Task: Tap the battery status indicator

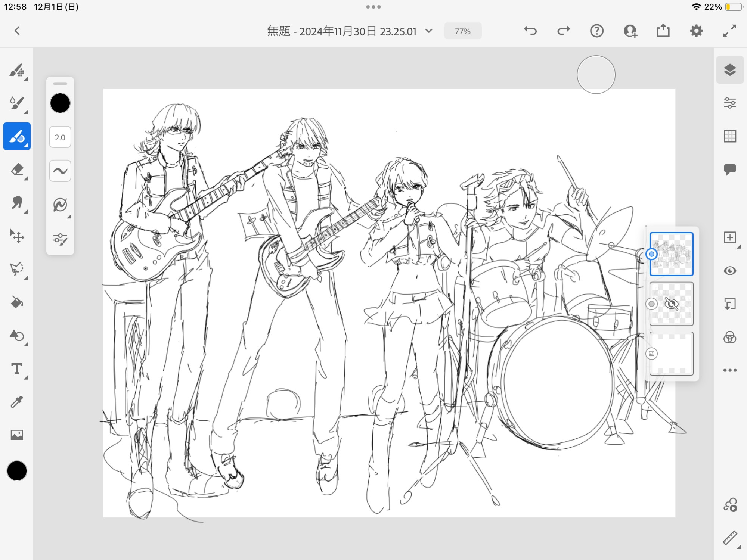Action: coord(734,7)
